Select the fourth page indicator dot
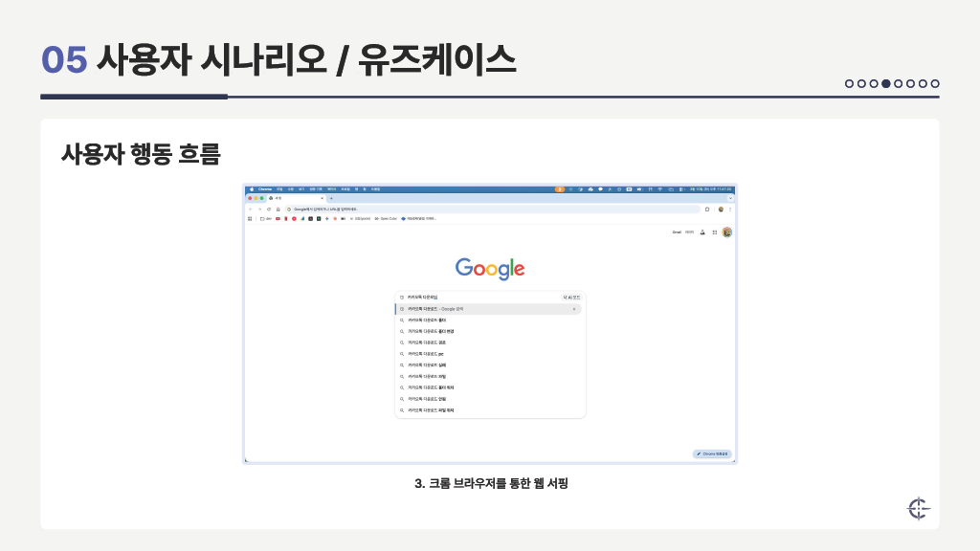This screenshot has height=551, width=980. pos(886,83)
